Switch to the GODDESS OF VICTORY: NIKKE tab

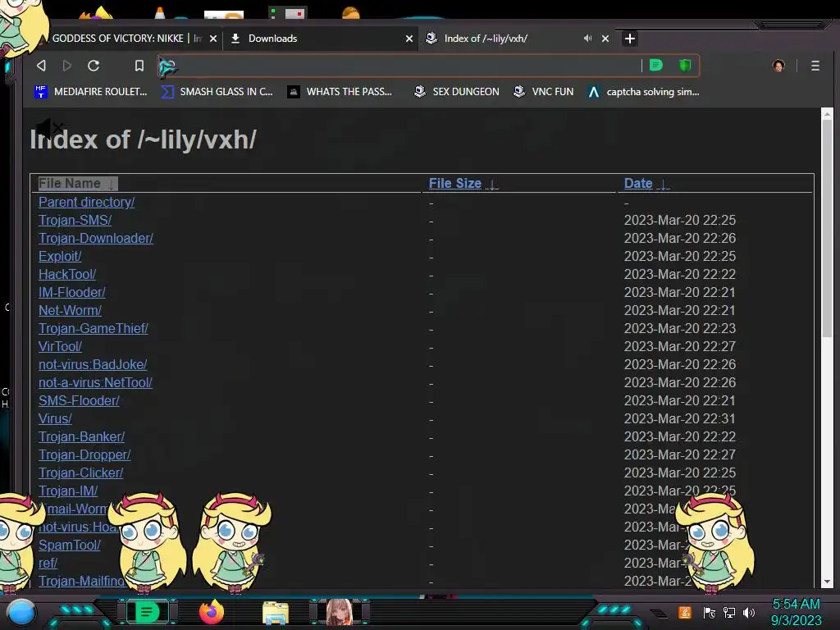117,38
